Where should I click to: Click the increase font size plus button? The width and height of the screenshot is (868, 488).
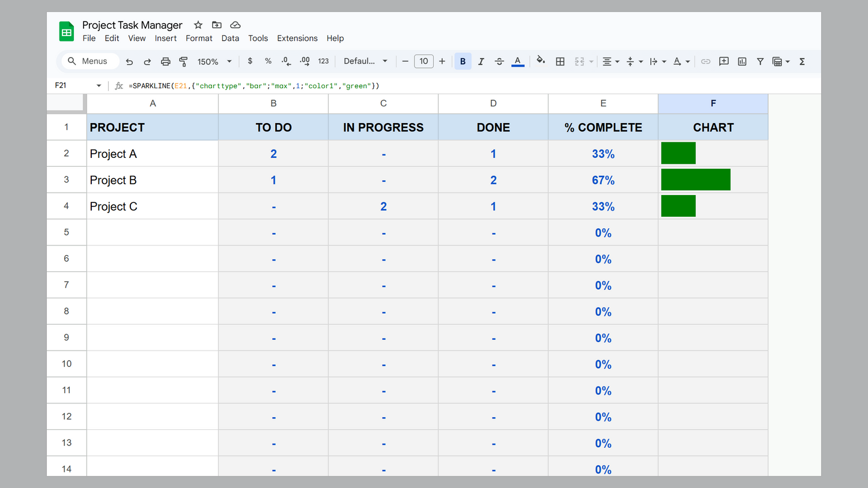[x=442, y=61]
